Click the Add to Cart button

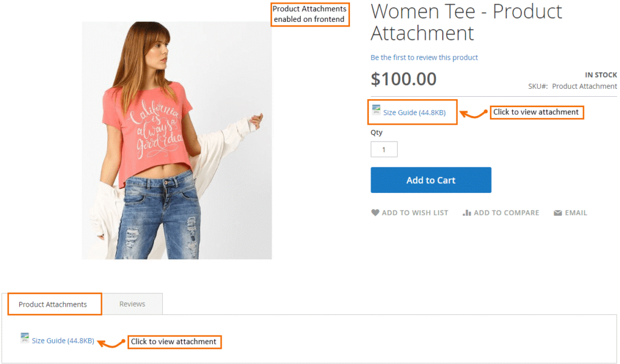click(430, 180)
